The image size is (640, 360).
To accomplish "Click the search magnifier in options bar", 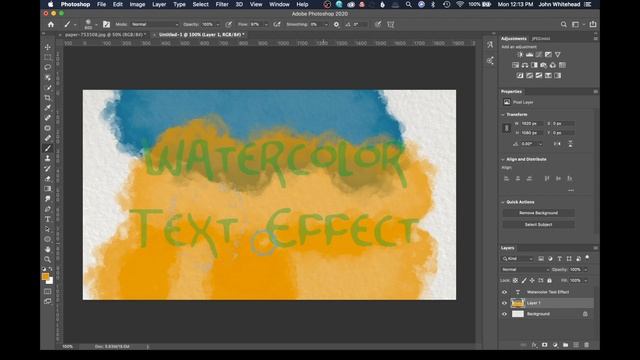I will 564,24.
